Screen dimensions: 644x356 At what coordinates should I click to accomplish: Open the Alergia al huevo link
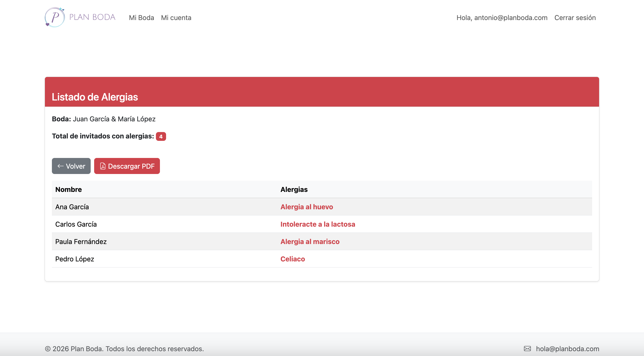point(306,207)
